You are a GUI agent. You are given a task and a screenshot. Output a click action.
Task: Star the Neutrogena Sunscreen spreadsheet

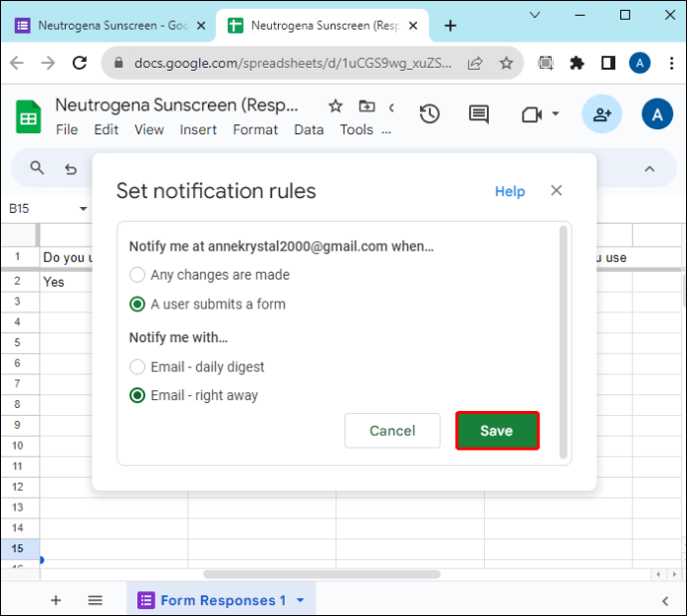[336, 105]
